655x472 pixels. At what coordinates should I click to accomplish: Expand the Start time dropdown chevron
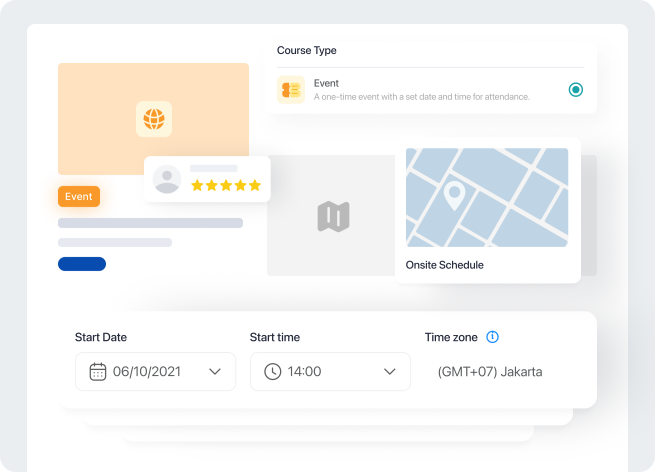pos(390,372)
